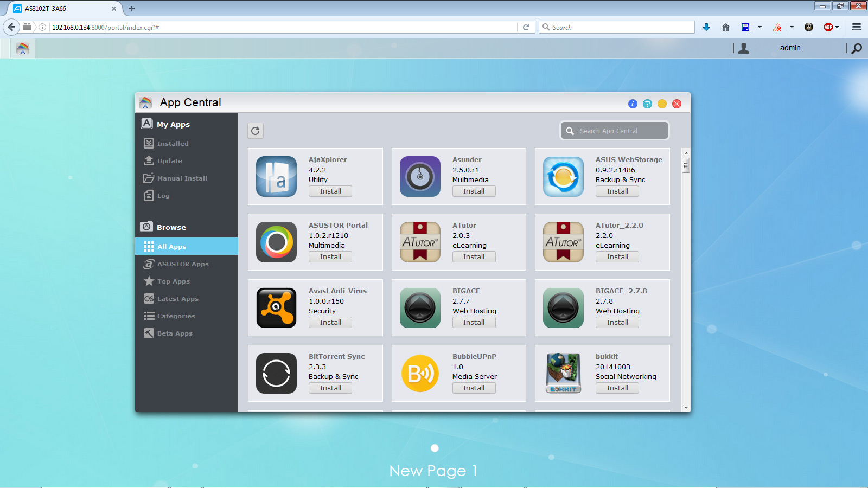This screenshot has height=488, width=868.
Task: Install AjaXplorer
Action: tap(330, 191)
